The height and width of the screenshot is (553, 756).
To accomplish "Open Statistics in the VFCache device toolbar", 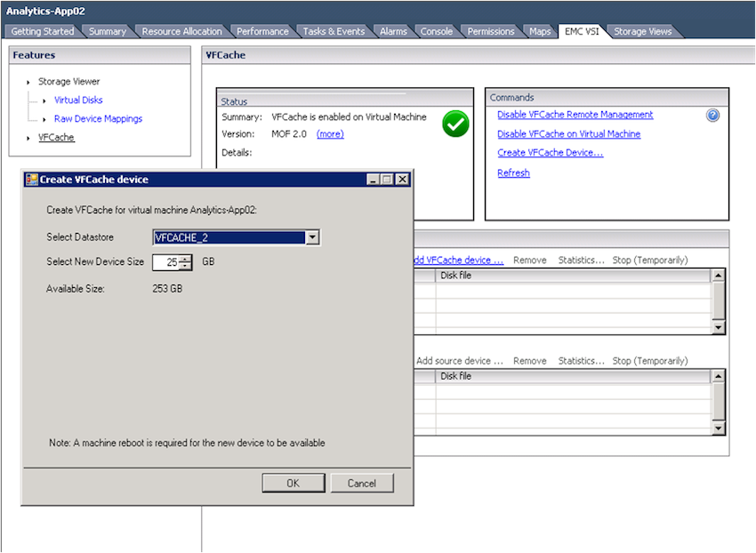I will 581,260.
